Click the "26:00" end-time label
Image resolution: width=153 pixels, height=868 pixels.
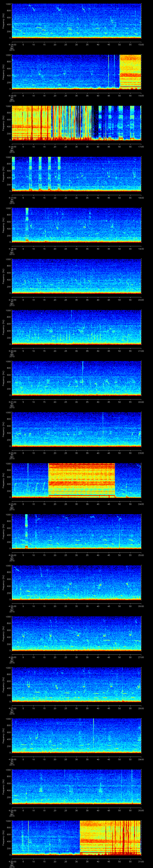[x=141, y=606]
